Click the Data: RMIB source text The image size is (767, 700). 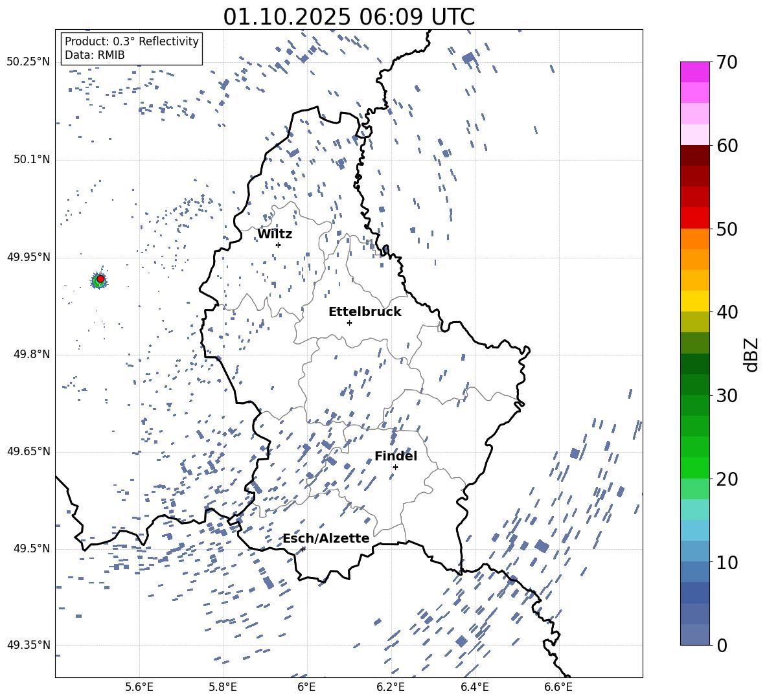tap(95, 55)
